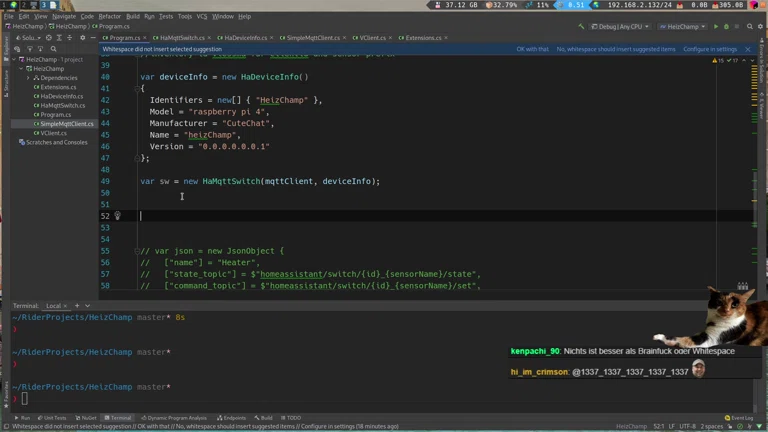Dismiss the whitespace suggestion notification bar
This screenshot has height=432, width=768.
click(x=747, y=49)
